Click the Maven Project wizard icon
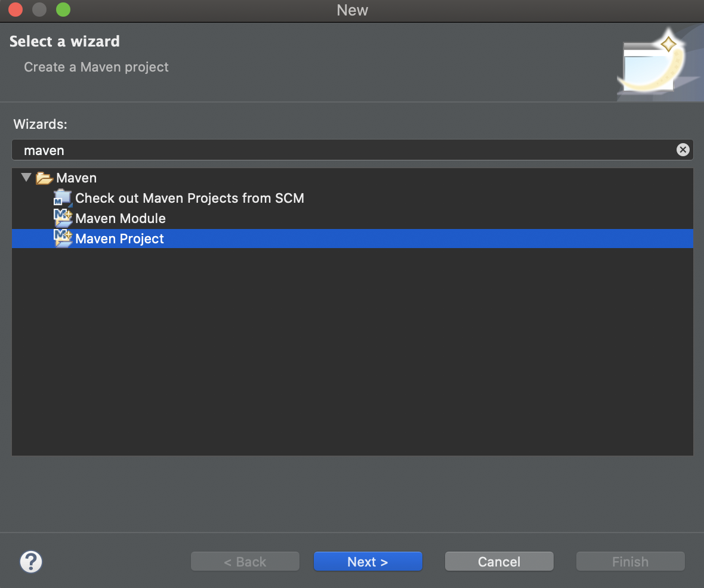Viewport: 704px width, 588px height. 63,239
